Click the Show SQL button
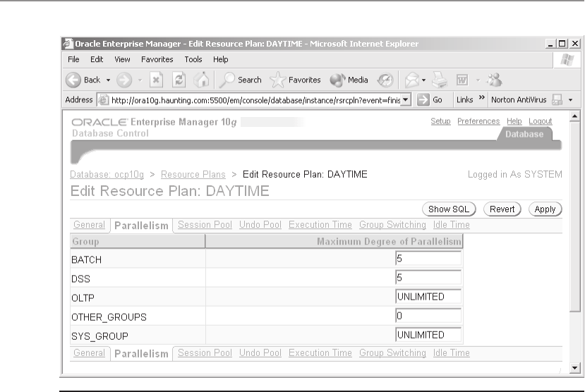This screenshot has width=585, height=392. 449,209
